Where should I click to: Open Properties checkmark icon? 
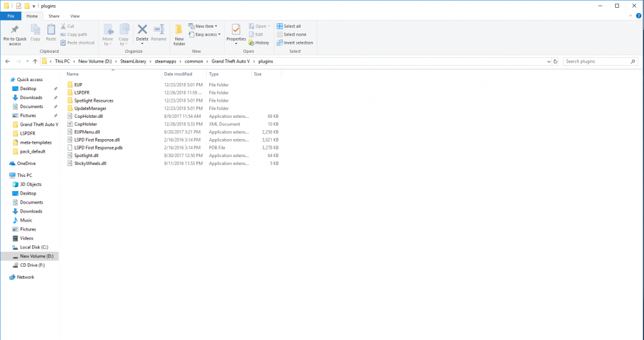(236, 30)
